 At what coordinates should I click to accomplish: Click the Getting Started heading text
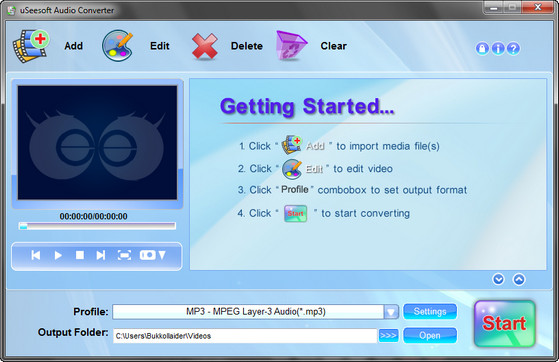[307, 106]
